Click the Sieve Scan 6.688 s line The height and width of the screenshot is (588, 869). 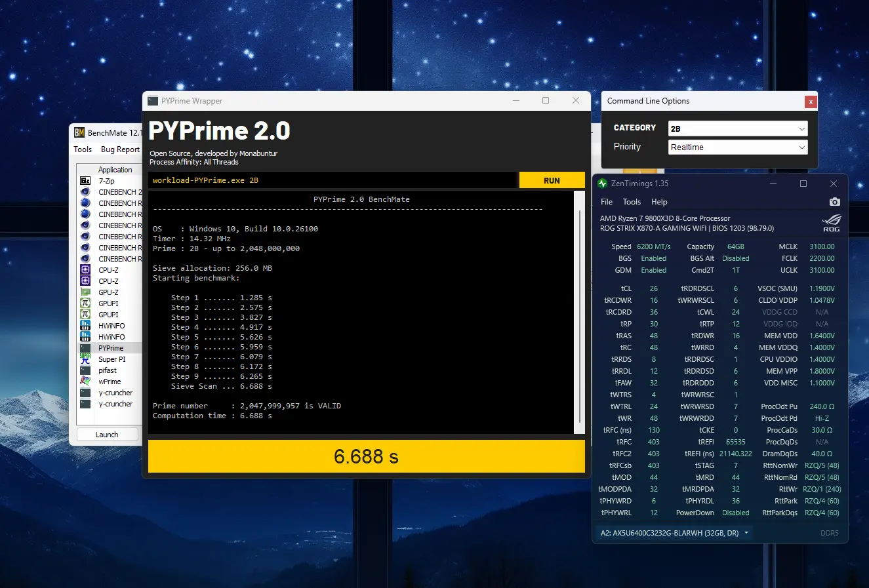(222, 386)
